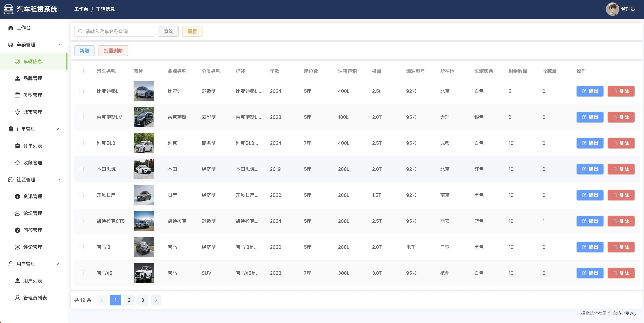Viewport: 644px width, 323px height.
Task: Click the home icon next to 工作台
Action: [10, 28]
